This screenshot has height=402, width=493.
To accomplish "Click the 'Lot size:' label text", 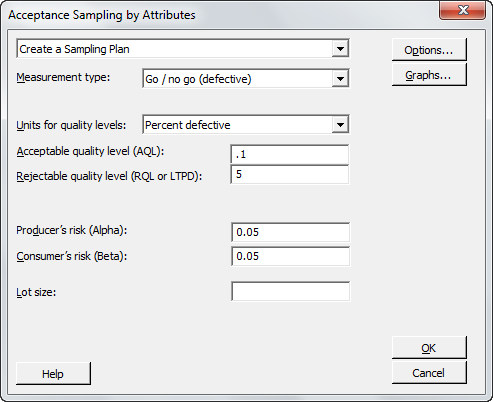I will click(x=36, y=292).
